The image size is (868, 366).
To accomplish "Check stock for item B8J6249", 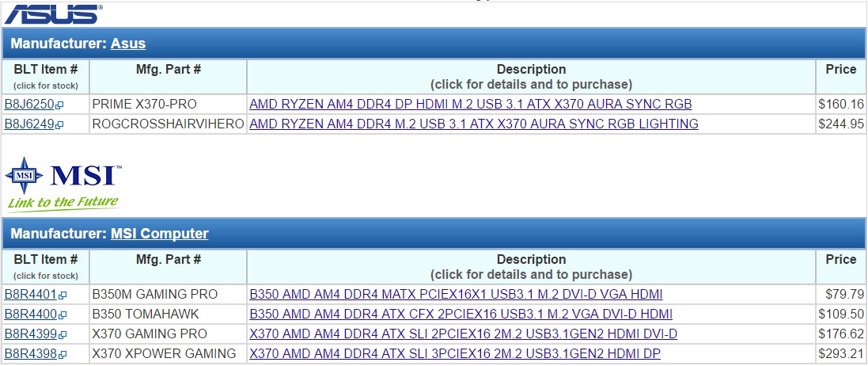I will [29, 124].
